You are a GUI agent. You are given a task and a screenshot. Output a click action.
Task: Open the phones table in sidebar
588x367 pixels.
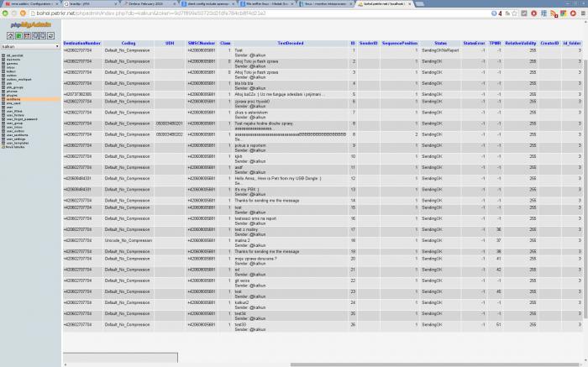12,92
